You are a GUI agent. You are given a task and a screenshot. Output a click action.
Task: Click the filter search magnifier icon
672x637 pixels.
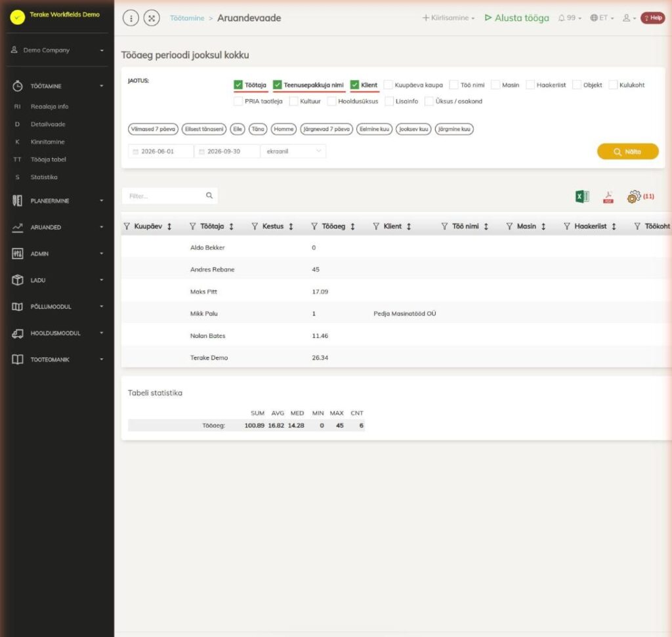pos(209,195)
